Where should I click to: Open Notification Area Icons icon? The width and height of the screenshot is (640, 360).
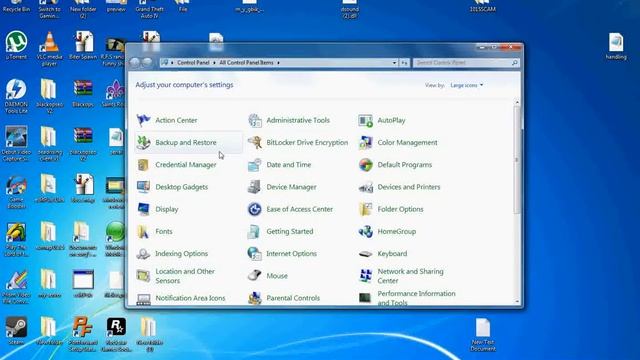(143, 299)
